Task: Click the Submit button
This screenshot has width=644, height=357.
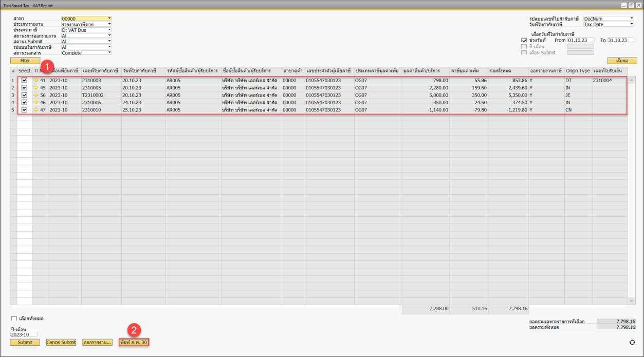Action: tap(25, 342)
